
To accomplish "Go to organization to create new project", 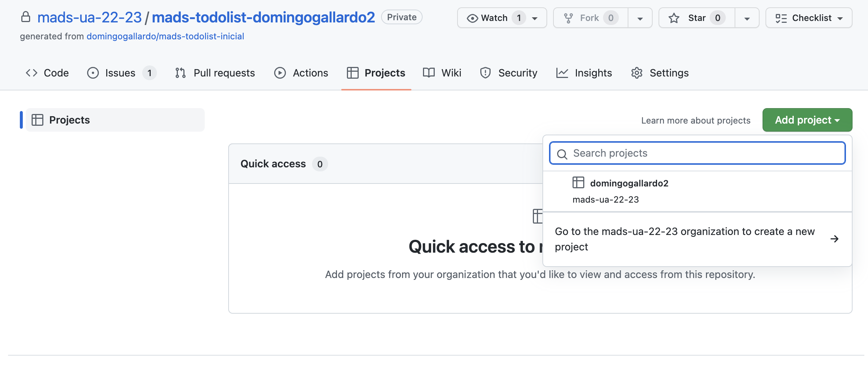I will pos(697,239).
